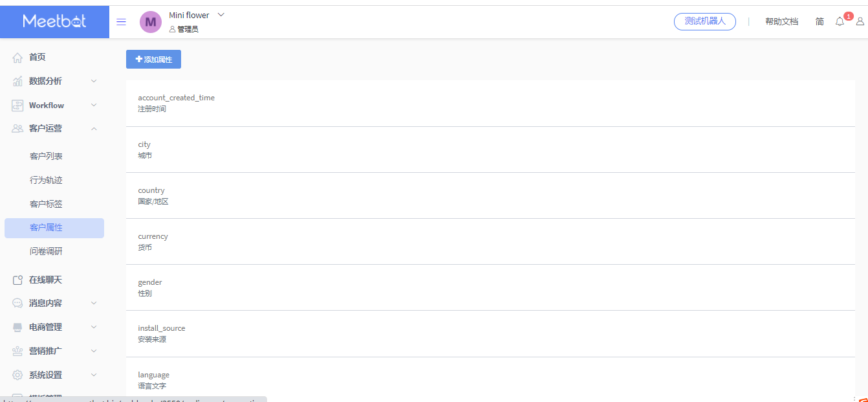The image size is (868, 402).
Task: Click the Mini flower avatar
Action: coord(151,22)
